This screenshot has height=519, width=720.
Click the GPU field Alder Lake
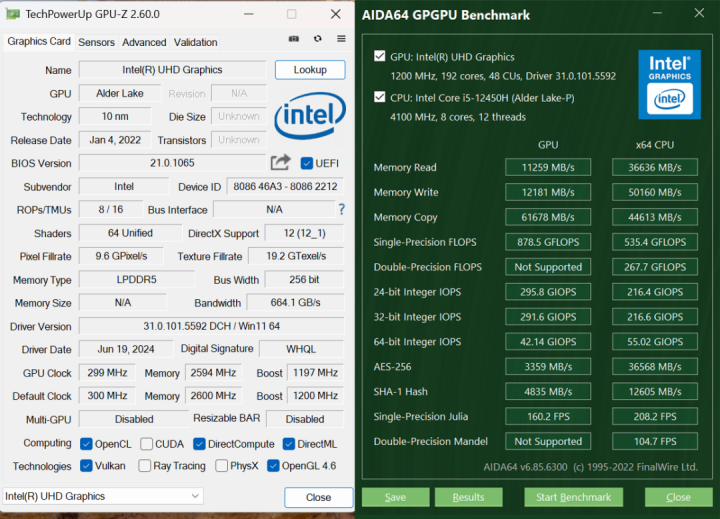coord(120,93)
